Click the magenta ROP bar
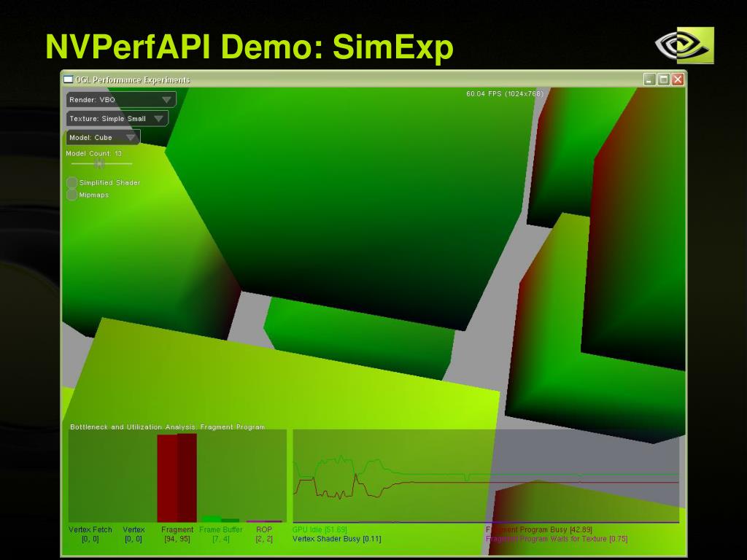The height and width of the screenshot is (560, 747). pos(264,521)
